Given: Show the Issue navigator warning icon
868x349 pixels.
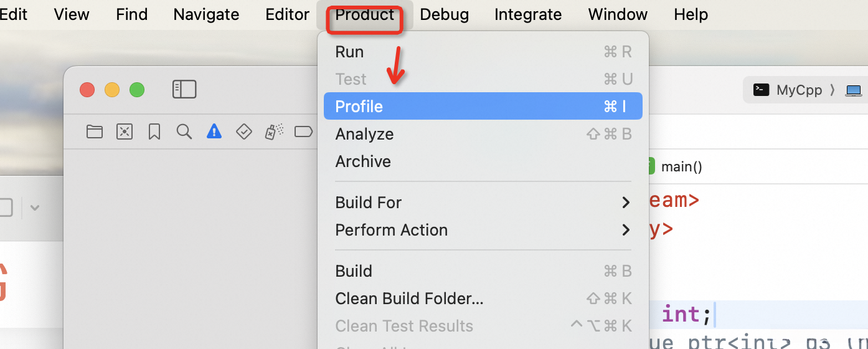Looking at the screenshot, I should click(214, 131).
